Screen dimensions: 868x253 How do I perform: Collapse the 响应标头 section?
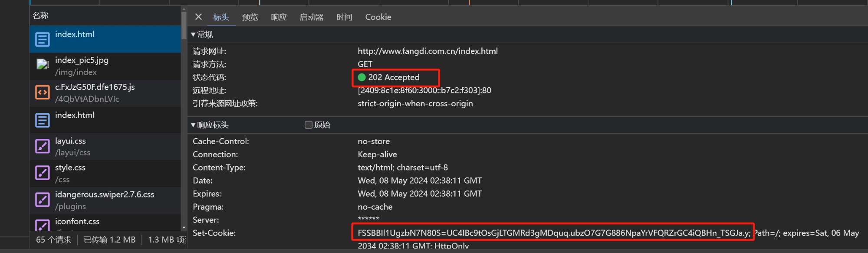tap(193, 125)
